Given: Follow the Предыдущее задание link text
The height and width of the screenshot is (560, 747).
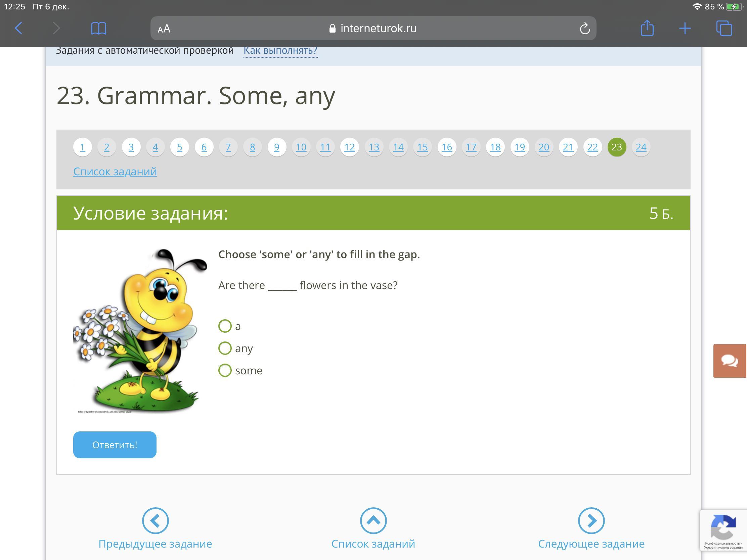Looking at the screenshot, I should pos(155,544).
